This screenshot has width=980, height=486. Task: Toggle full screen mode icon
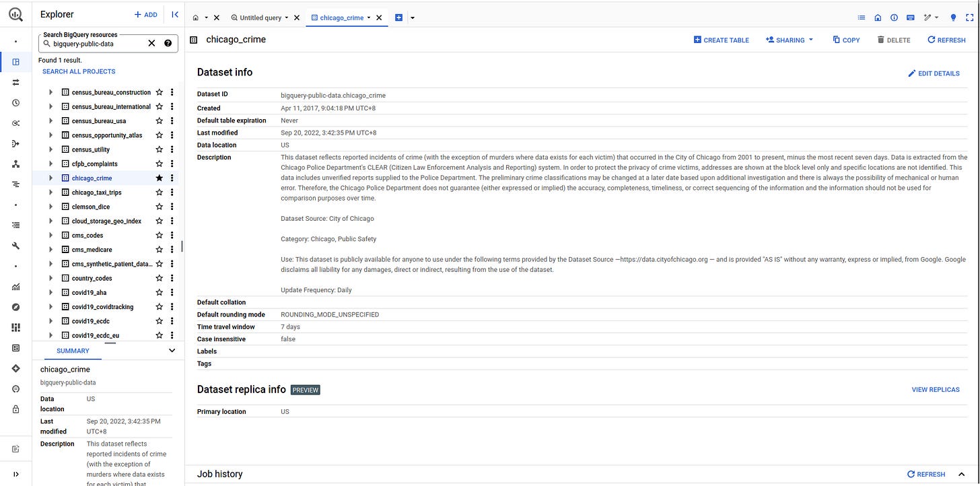[x=969, y=18]
